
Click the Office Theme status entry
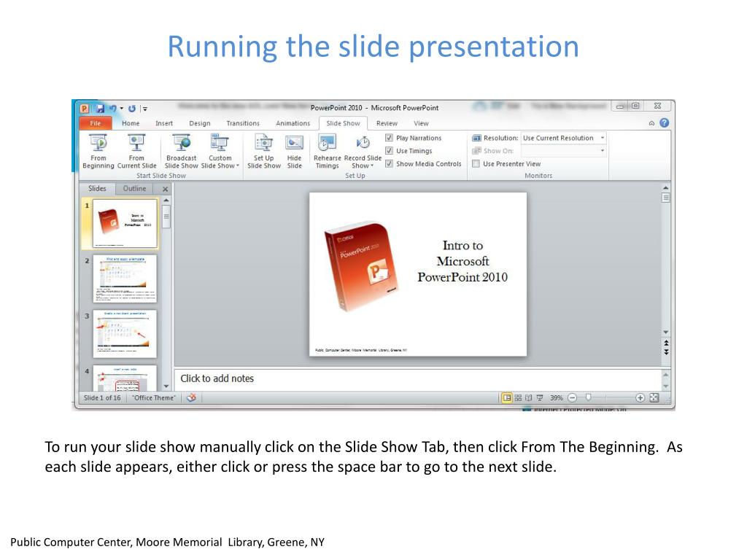(153, 397)
